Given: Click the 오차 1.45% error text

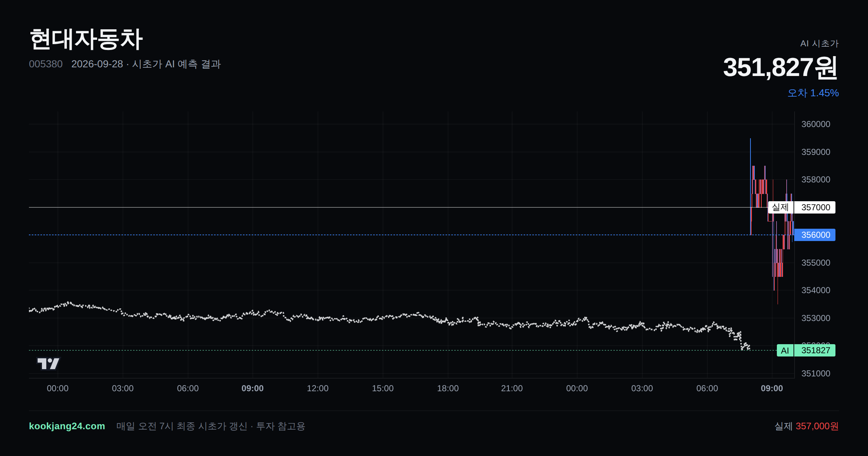Looking at the screenshot, I should 813,93.
